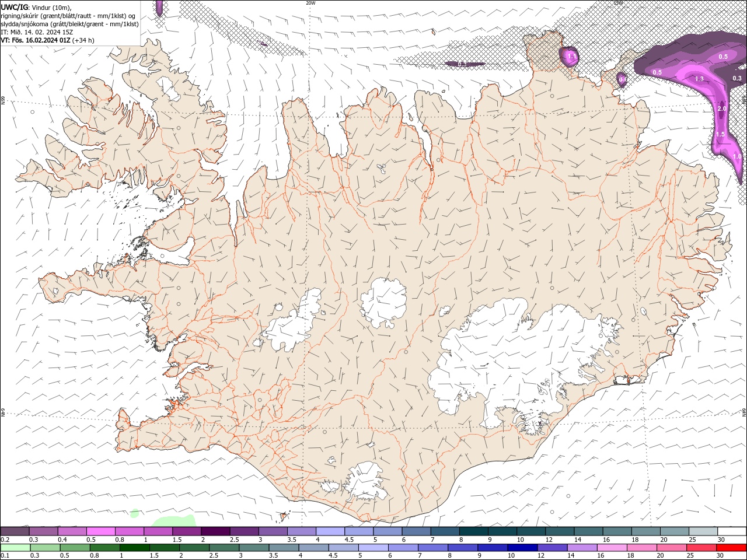Select the bright pink 0.5–0.8 swatch, top scale
The width and height of the screenshot is (747, 560).
pos(100,531)
